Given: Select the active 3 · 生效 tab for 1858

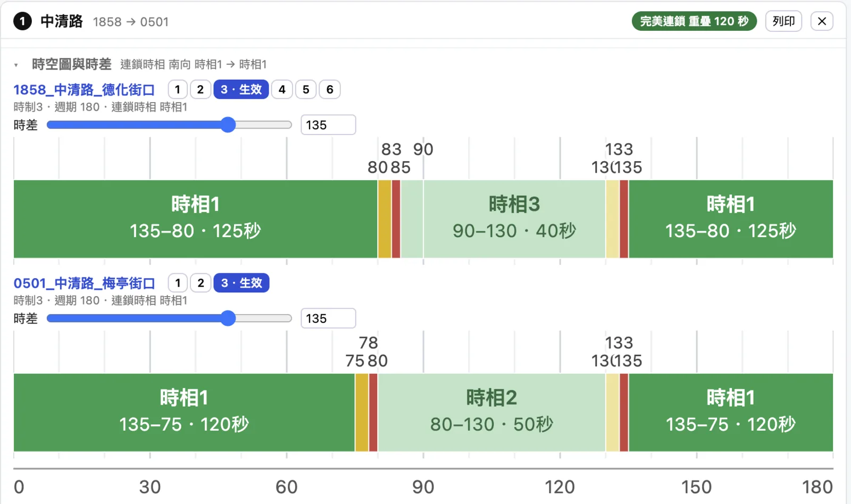Looking at the screenshot, I should click(x=241, y=89).
